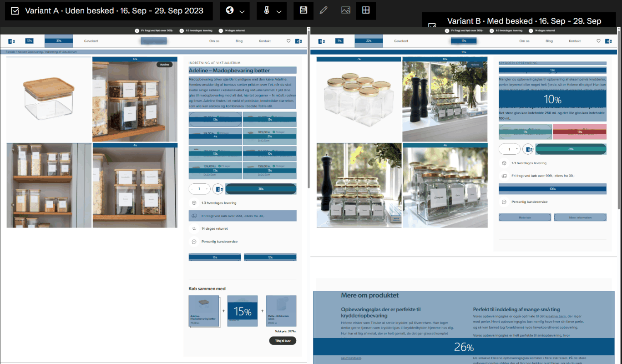Click the wishlist heart icon in Variant A
This screenshot has width=622, height=364.
tap(288, 41)
